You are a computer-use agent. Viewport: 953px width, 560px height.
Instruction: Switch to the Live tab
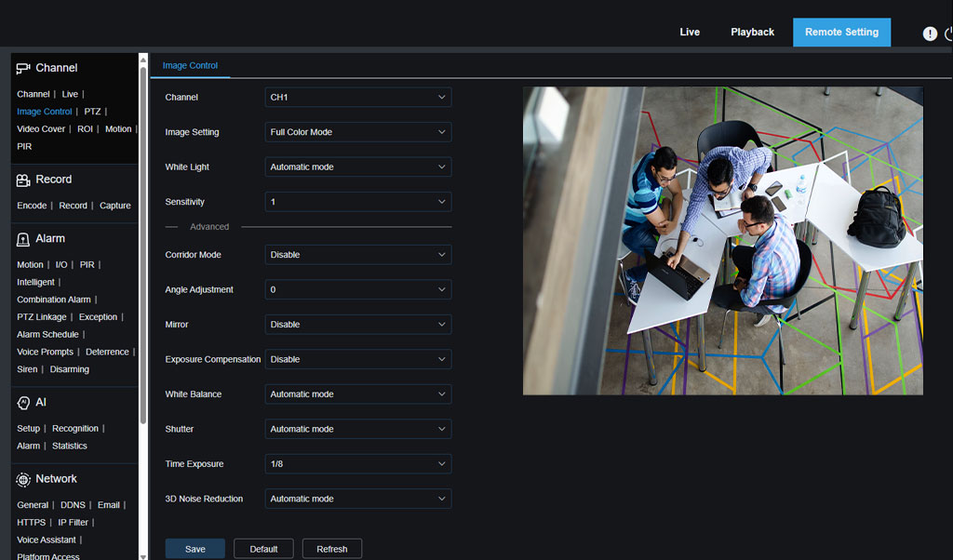point(690,32)
